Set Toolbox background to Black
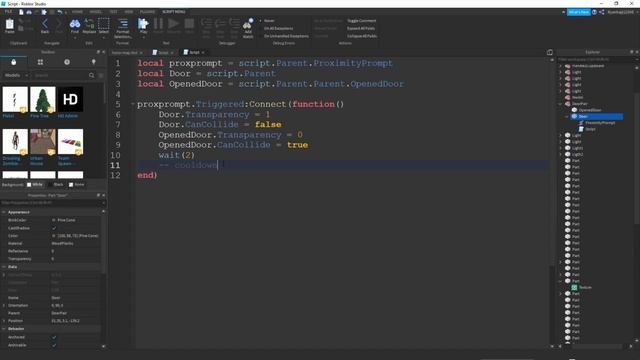Image resolution: width=640 pixels, height=360 pixels. (x=56, y=184)
